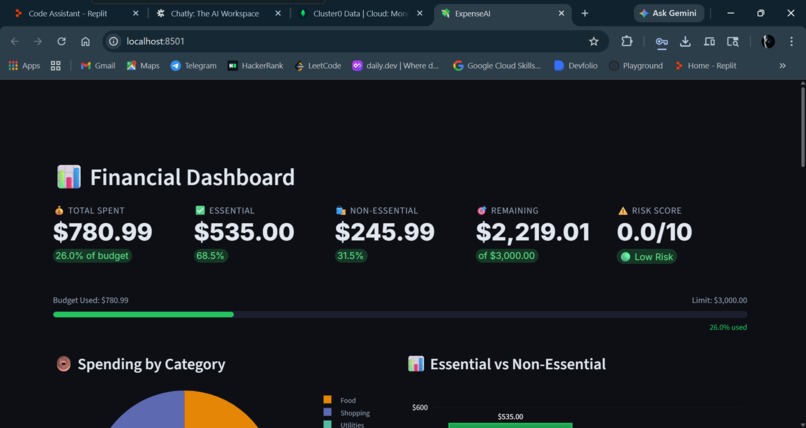806x428 pixels.
Task: Click the Low Risk badge
Action: click(647, 256)
